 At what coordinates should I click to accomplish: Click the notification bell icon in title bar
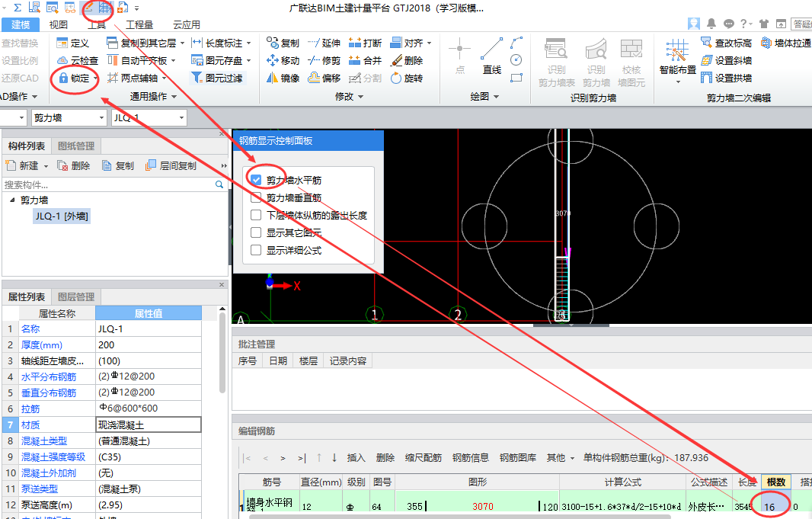(711, 24)
